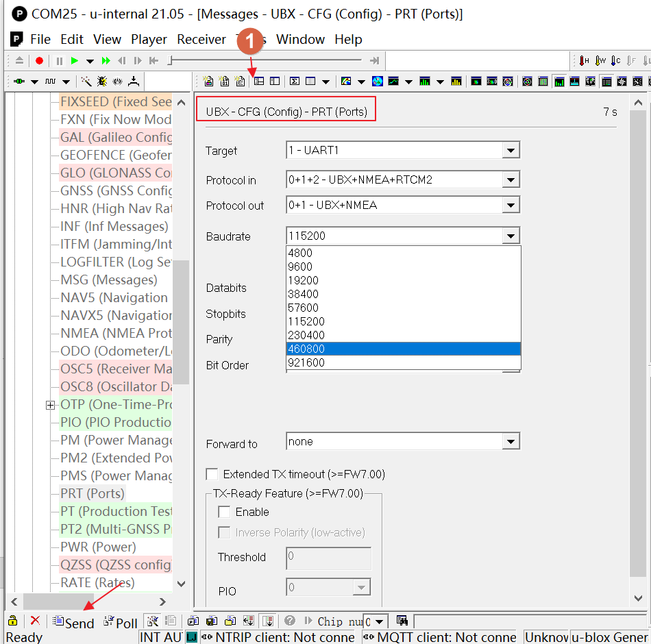Click the player position slider handle
The image size is (651, 644).
pos(170,60)
